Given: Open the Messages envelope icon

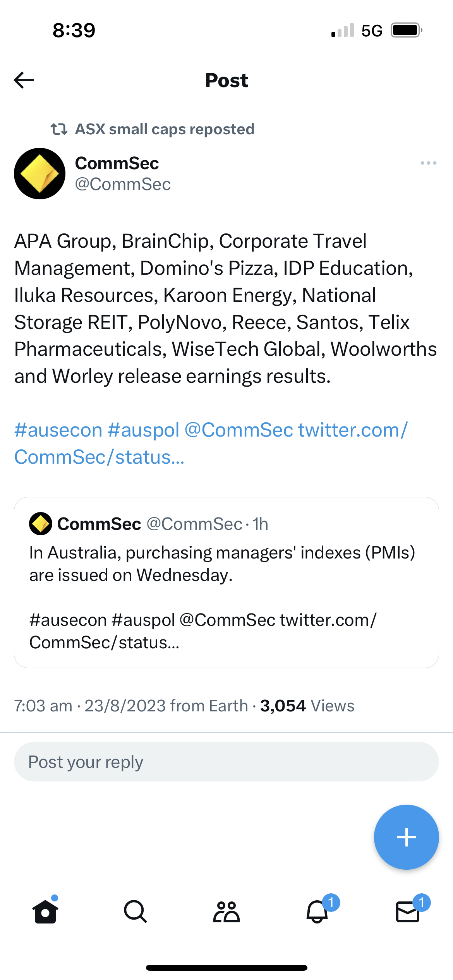Looking at the screenshot, I should click(x=408, y=911).
